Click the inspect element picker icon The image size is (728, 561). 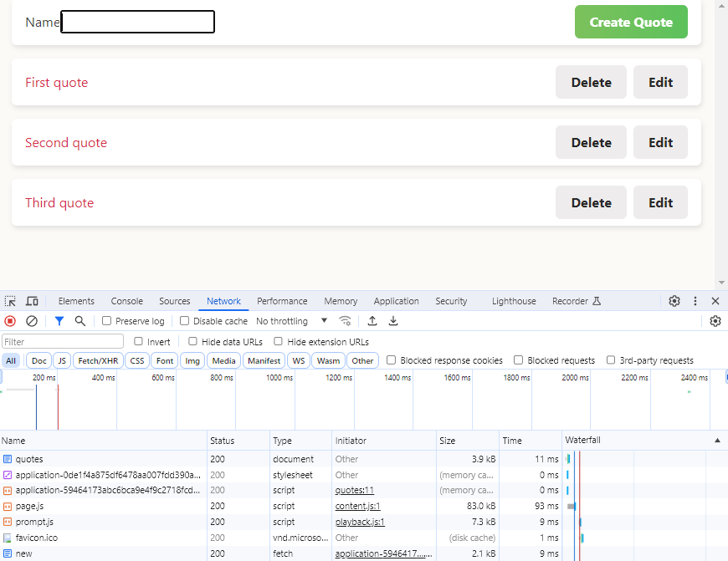tap(10, 301)
